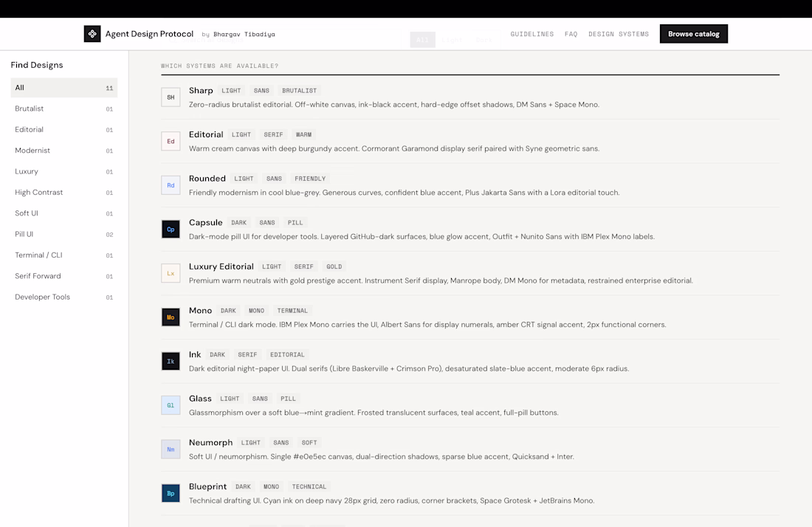Click the Find Designs heading

coord(37,65)
